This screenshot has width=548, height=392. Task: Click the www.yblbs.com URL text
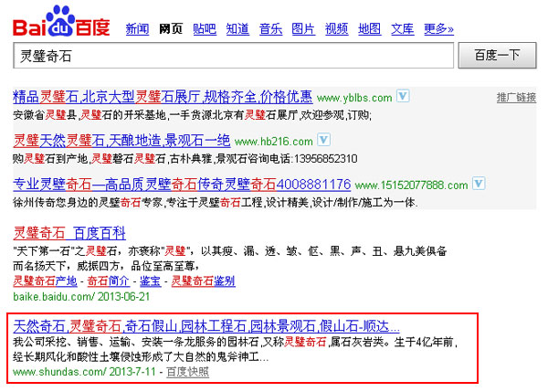[354, 98]
